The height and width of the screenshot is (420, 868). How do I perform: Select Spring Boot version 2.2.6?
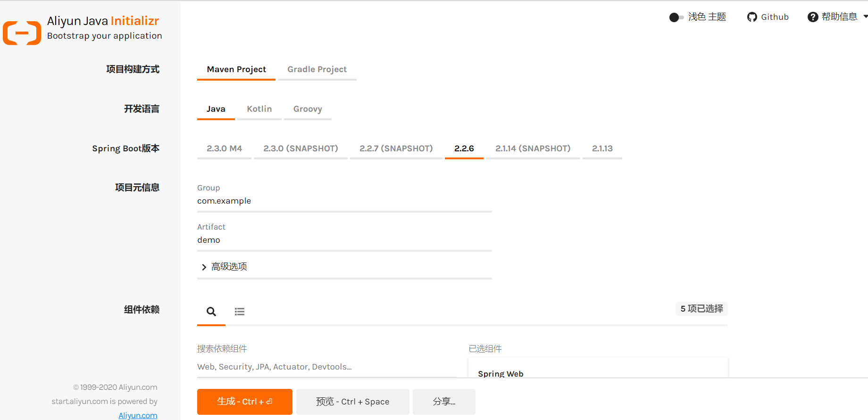[464, 148]
